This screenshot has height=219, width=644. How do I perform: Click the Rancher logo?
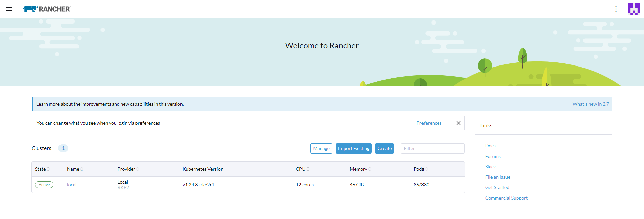click(x=47, y=9)
